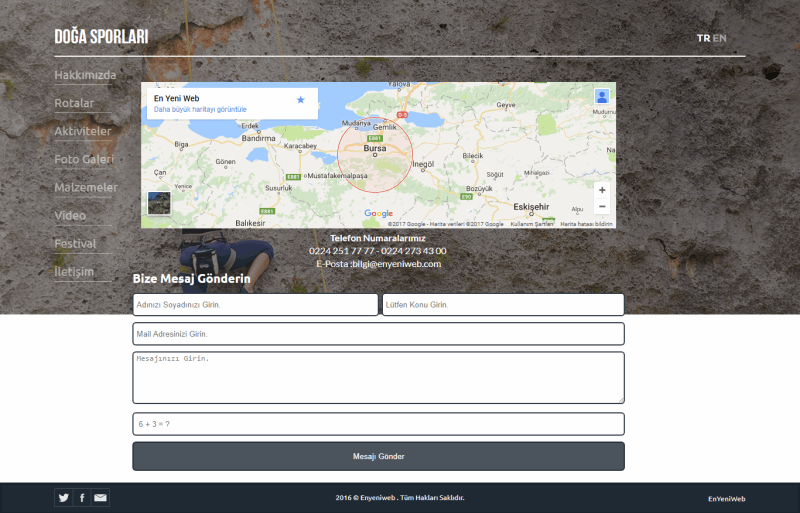Click the phone number '0224 251 77 77'
The height and width of the screenshot is (513, 800).
341,251
